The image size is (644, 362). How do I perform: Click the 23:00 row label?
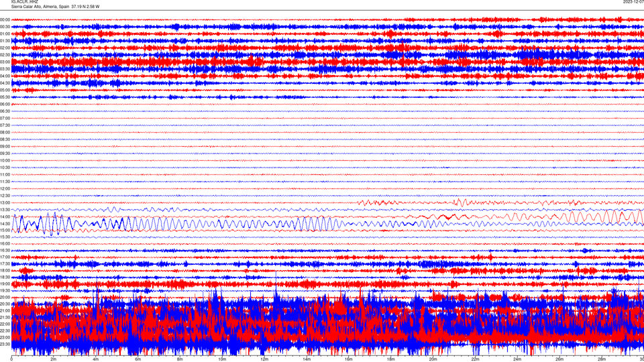click(x=5, y=337)
